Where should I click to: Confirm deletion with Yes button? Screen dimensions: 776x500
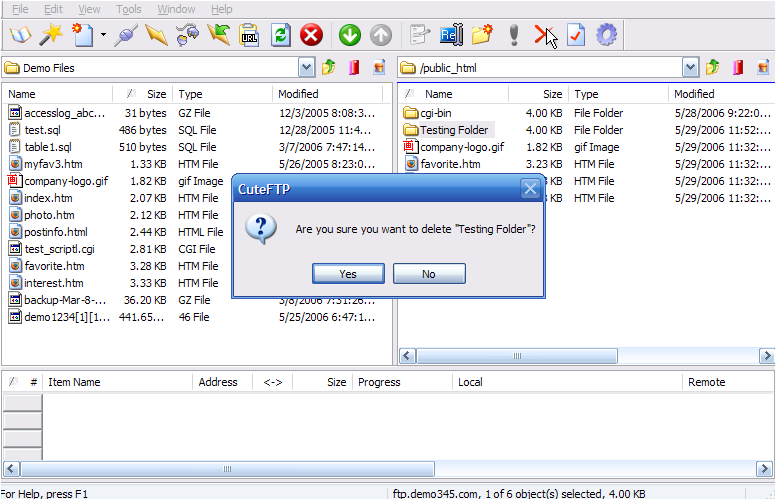click(x=348, y=274)
